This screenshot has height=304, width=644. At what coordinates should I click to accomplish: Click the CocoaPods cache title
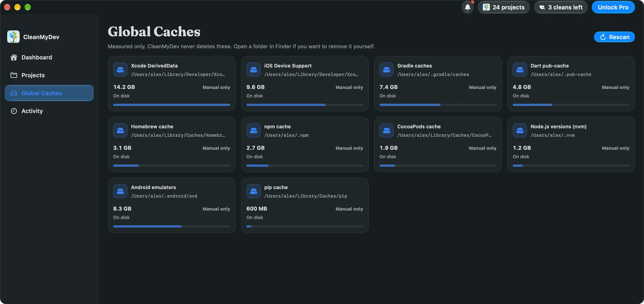[x=419, y=126]
